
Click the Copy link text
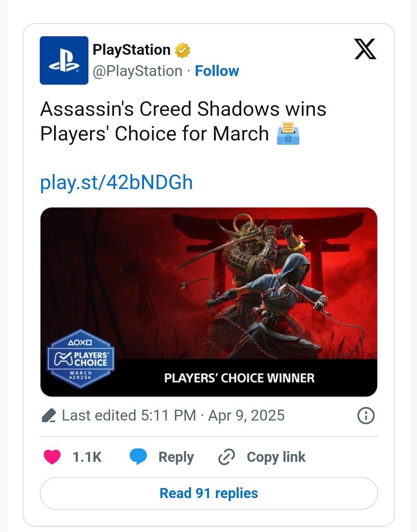pos(276,457)
